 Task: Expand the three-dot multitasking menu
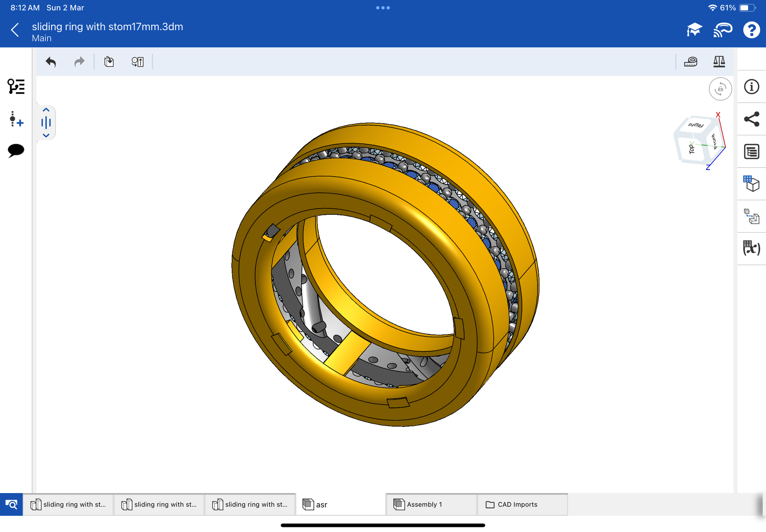[383, 8]
